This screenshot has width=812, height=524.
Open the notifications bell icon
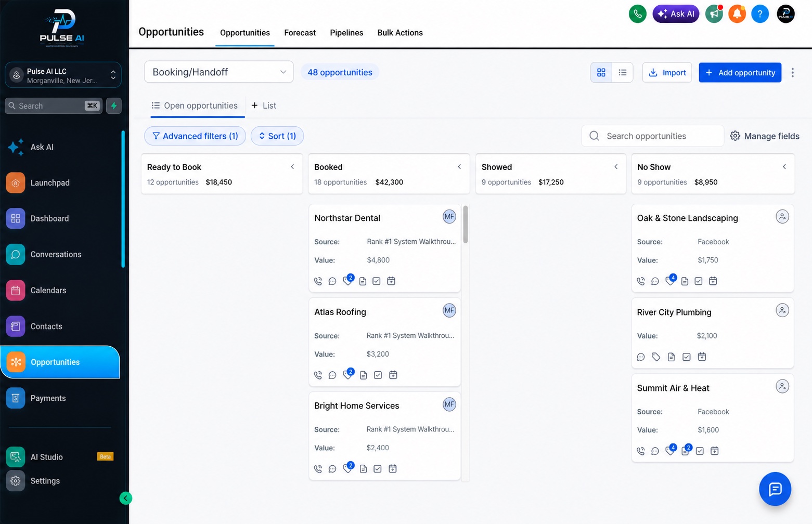(737, 14)
